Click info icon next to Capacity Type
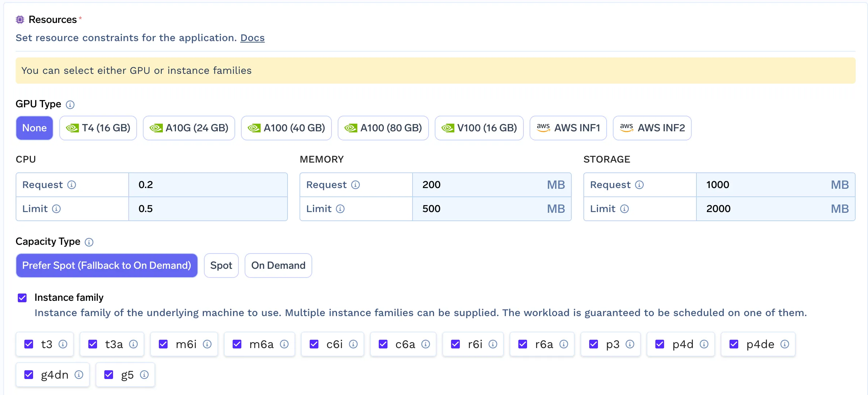This screenshot has height=395, width=868. [89, 242]
